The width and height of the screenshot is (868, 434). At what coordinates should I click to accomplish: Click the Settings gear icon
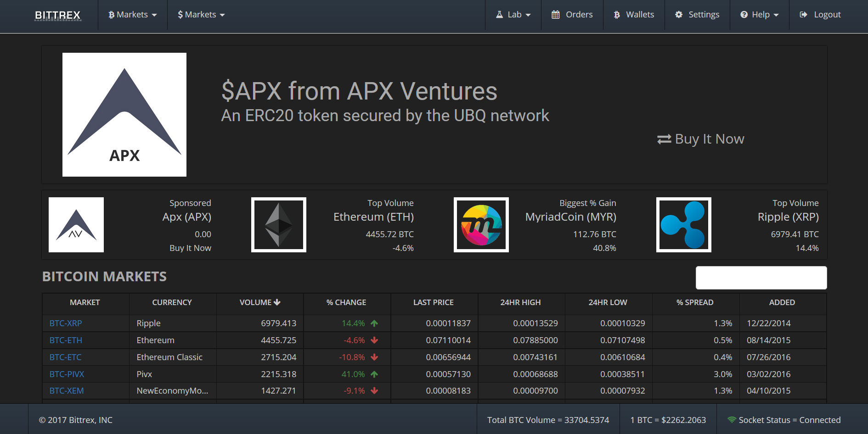point(679,14)
